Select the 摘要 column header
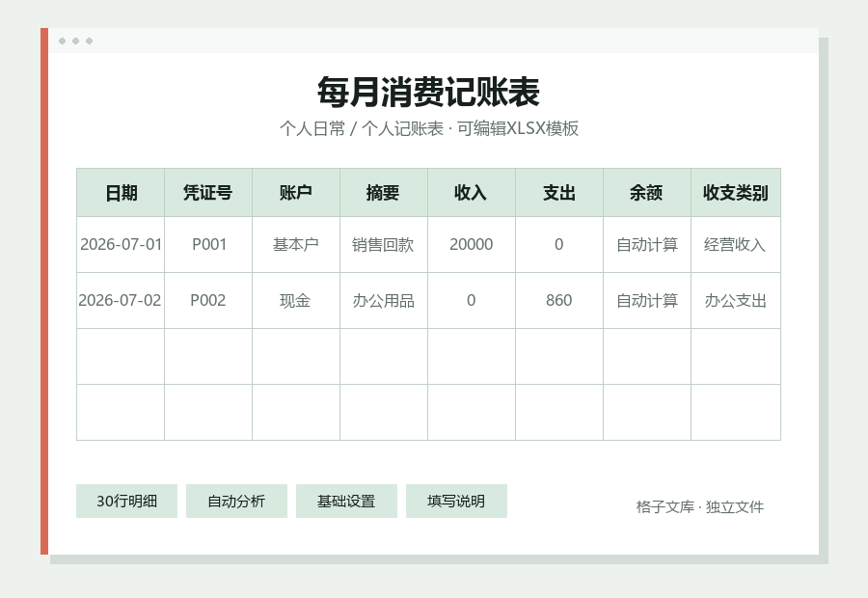This screenshot has width=868, height=598. [384, 193]
